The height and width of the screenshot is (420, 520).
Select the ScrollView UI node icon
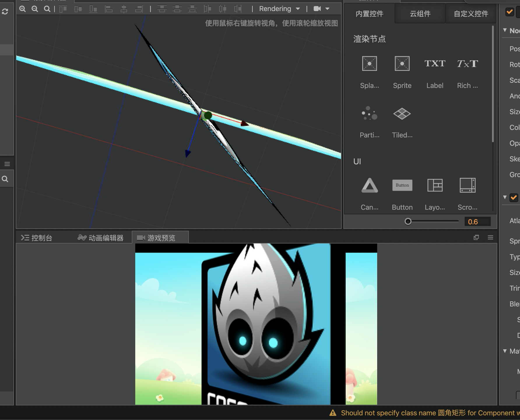tap(468, 185)
